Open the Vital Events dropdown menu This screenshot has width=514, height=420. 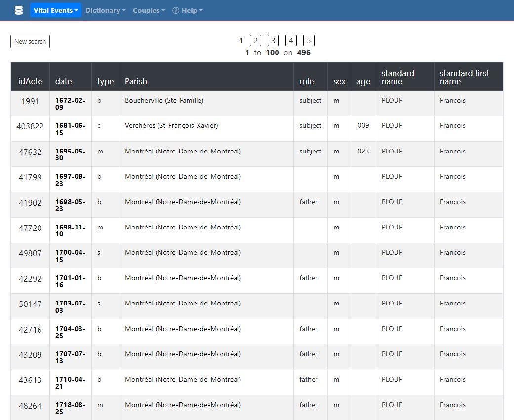pyautogui.click(x=55, y=10)
